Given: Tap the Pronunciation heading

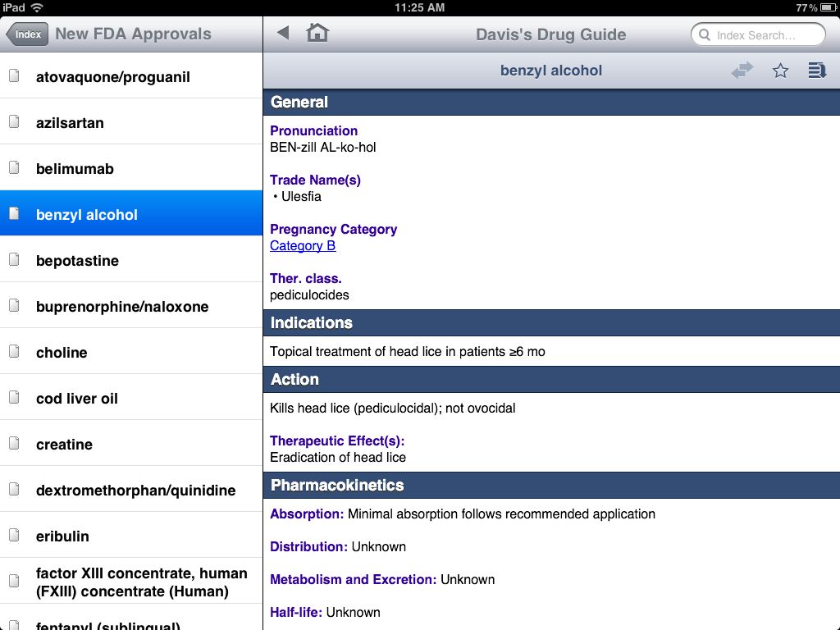Looking at the screenshot, I should click(x=313, y=130).
